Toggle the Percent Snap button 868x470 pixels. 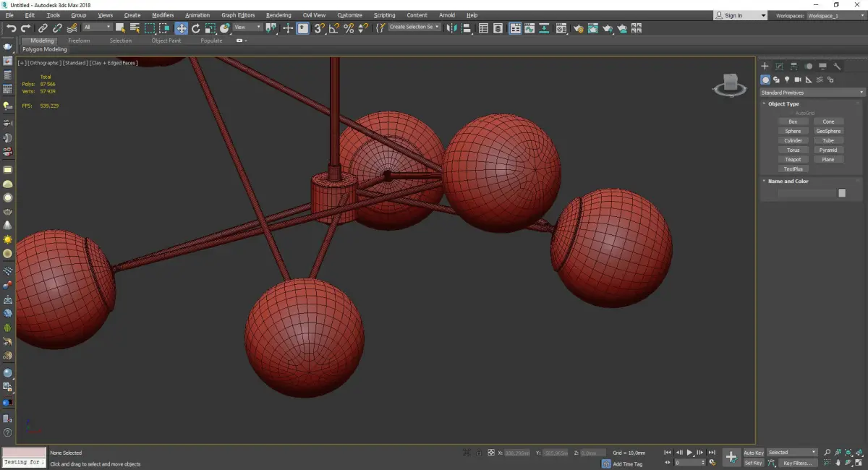(349, 28)
